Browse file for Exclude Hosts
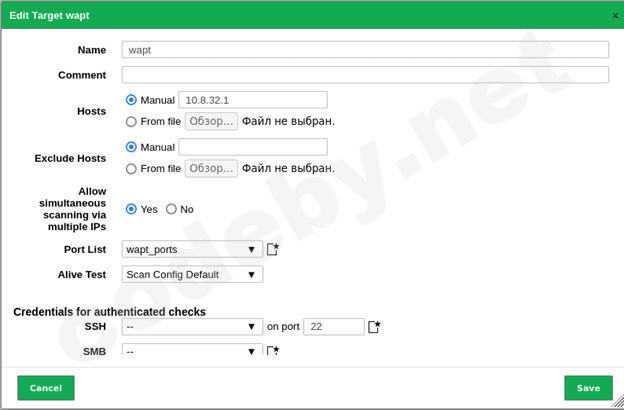624x410 pixels. coord(211,168)
